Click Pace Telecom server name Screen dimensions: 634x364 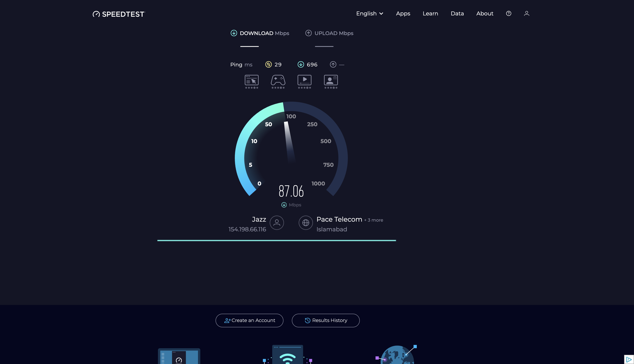(339, 219)
